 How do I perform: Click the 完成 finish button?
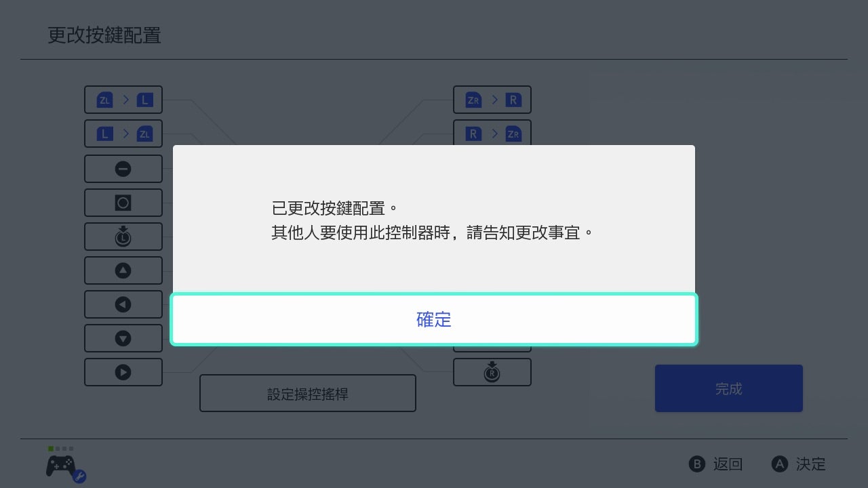click(x=729, y=388)
